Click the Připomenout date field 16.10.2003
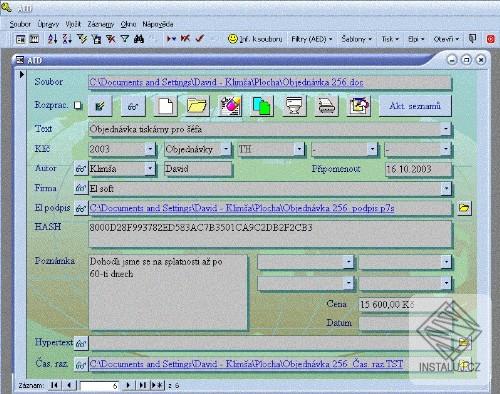Viewport: 500px width, 394px height. pyautogui.click(x=418, y=169)
